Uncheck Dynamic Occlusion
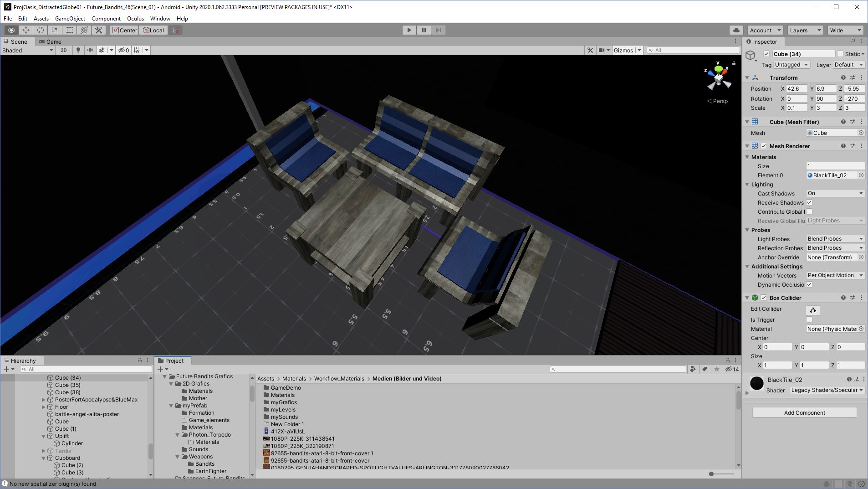868x489 pixels. [809, 284]
